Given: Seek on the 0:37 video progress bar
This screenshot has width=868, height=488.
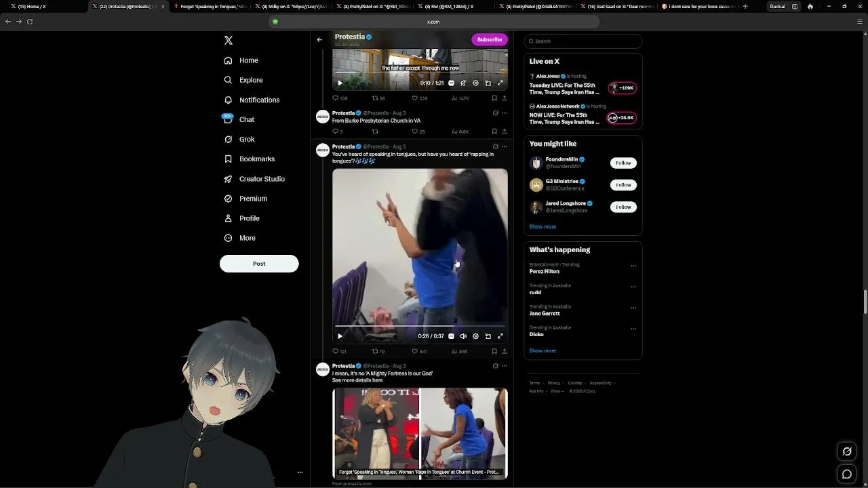Looking at the screenshot, I should (x=420, y=327).
